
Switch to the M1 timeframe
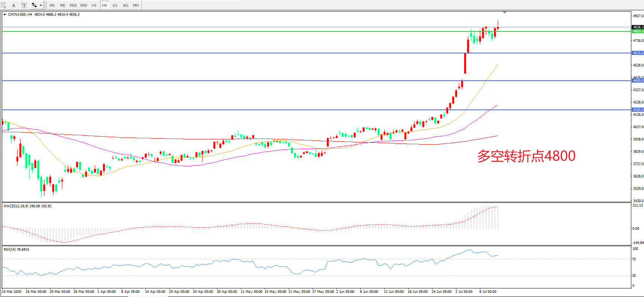pos(52,5)
